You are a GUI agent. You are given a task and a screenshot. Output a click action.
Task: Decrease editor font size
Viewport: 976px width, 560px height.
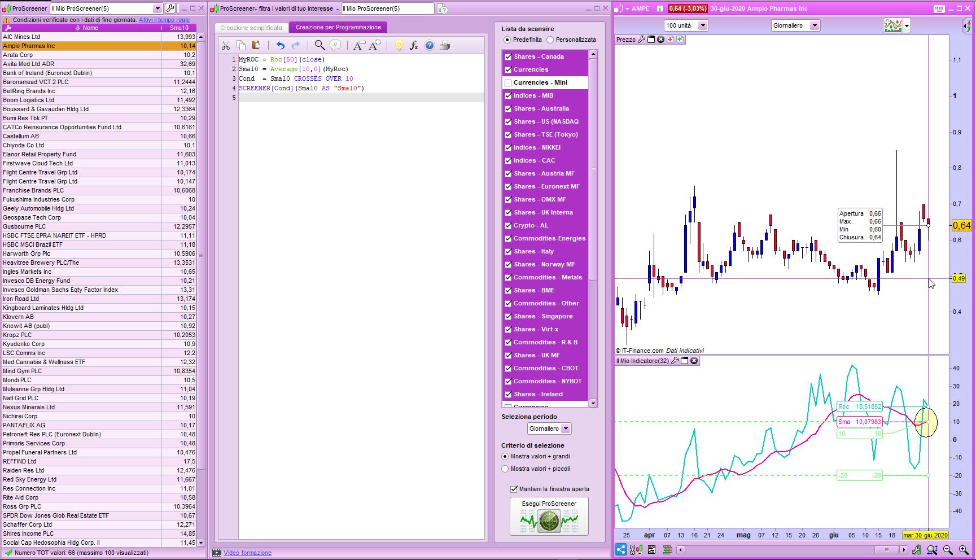tap(359, 46)
